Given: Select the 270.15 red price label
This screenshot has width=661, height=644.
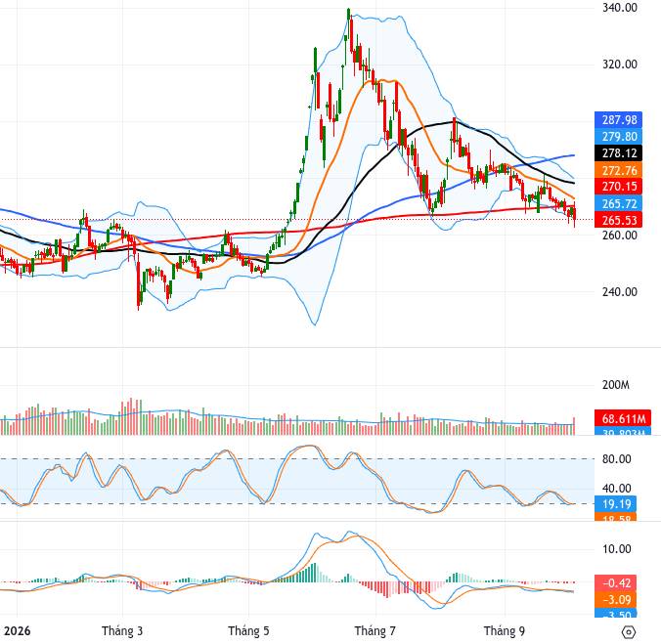Looking at the screenshot, I should 618,187.
